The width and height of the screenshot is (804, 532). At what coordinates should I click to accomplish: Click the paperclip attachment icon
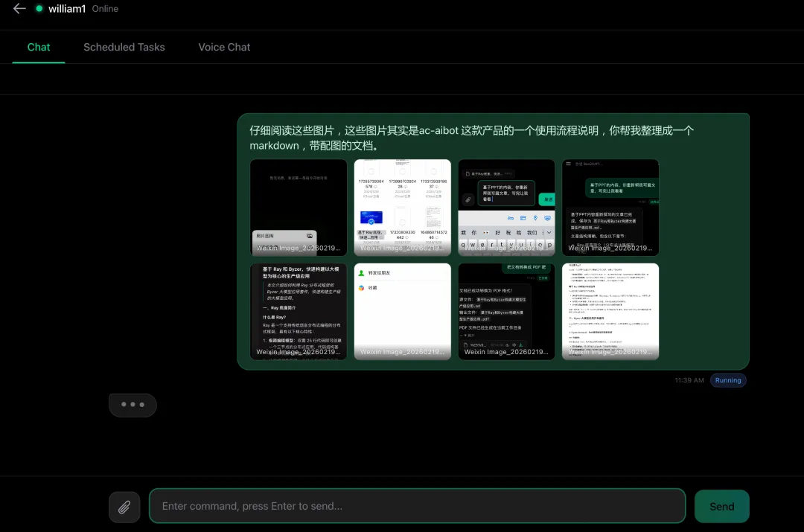pos(124,507)
